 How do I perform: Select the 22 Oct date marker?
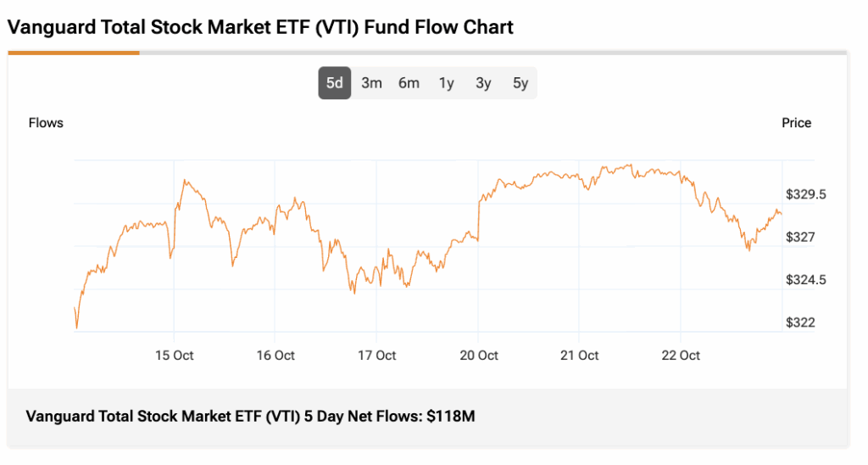pos(680,356)
